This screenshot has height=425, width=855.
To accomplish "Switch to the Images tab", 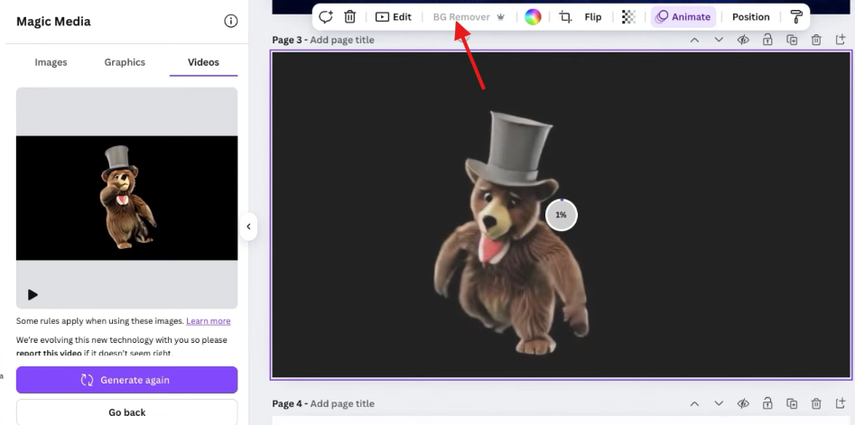I will click(x=51, y=62).
